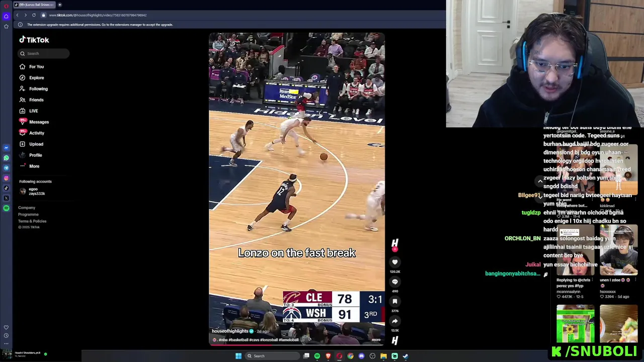Open Steam from the taskbar

406,356
